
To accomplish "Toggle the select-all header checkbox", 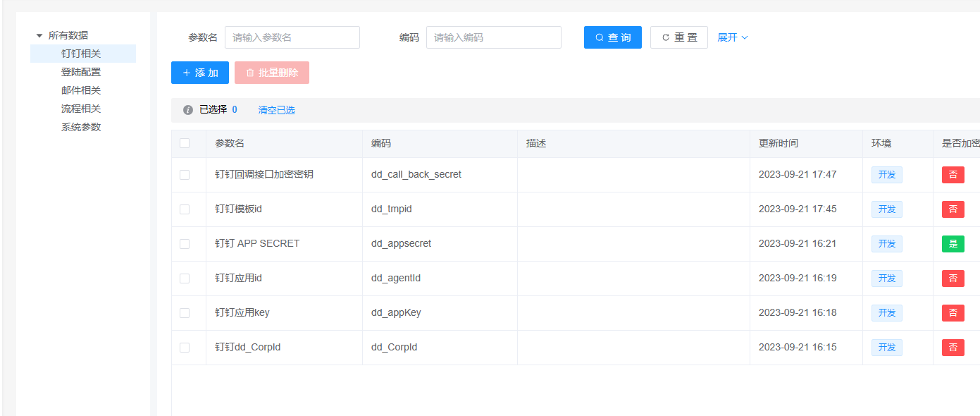I will [185, 143].
